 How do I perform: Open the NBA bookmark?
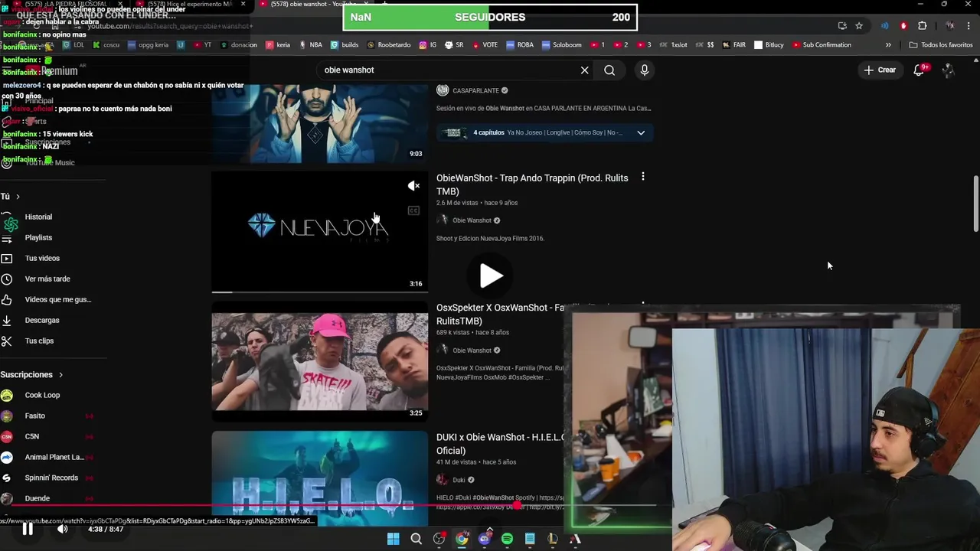[x=311, y=45]
